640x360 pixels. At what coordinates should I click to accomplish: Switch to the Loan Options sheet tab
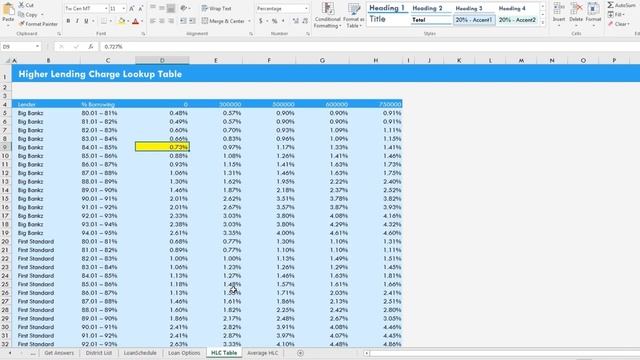[184, 353]
